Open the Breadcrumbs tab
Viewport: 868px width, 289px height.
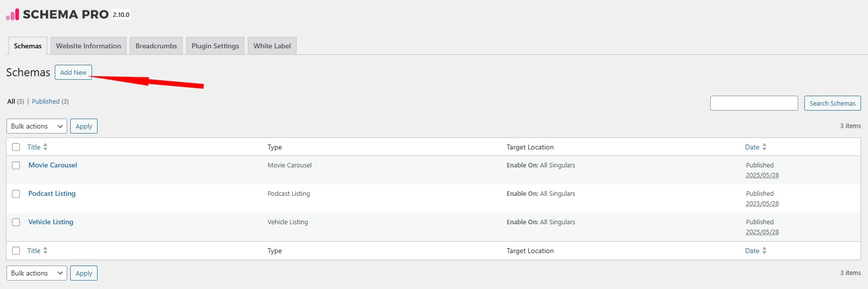[x=156, y=45]
